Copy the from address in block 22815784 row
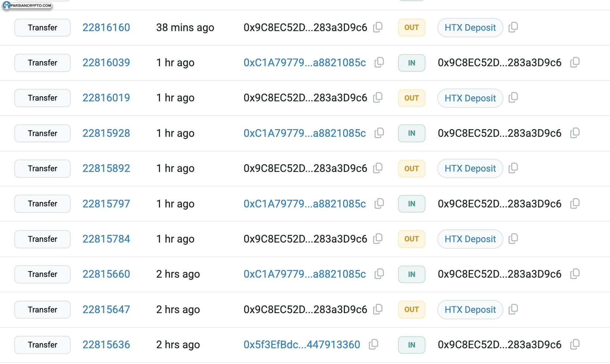The width and height of the screenshot is (610, 364). point(378,239)
